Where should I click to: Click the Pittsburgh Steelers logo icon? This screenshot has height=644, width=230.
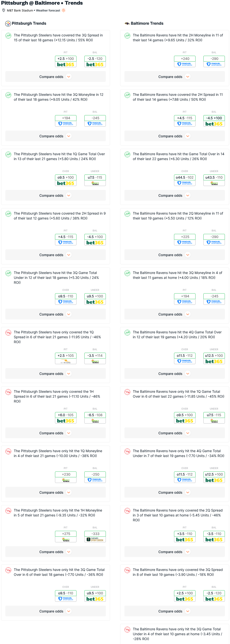8,23
